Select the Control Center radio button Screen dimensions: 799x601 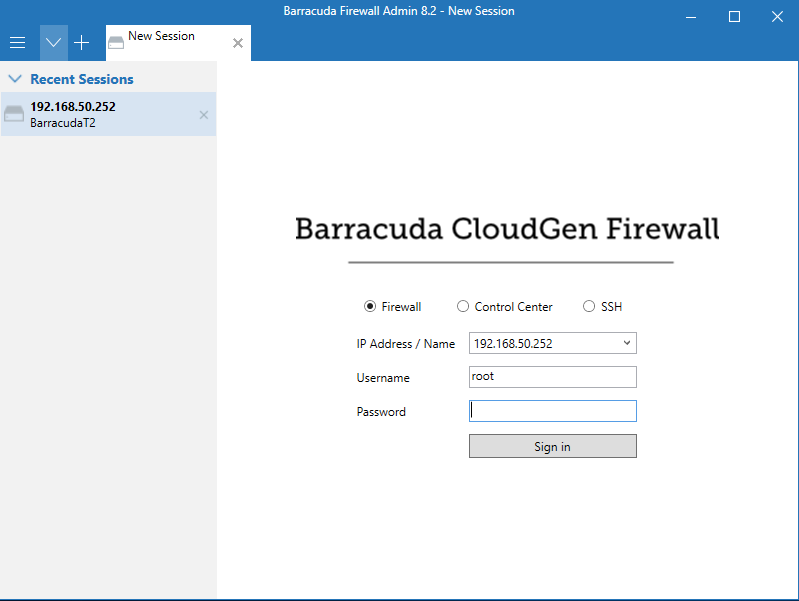[463, 306]
